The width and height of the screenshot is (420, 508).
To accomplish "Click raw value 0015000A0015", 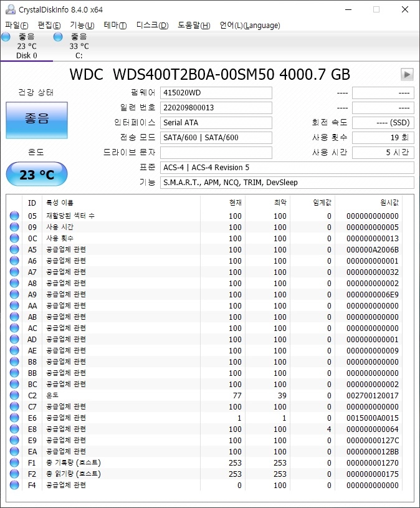I will click(373, 418).
